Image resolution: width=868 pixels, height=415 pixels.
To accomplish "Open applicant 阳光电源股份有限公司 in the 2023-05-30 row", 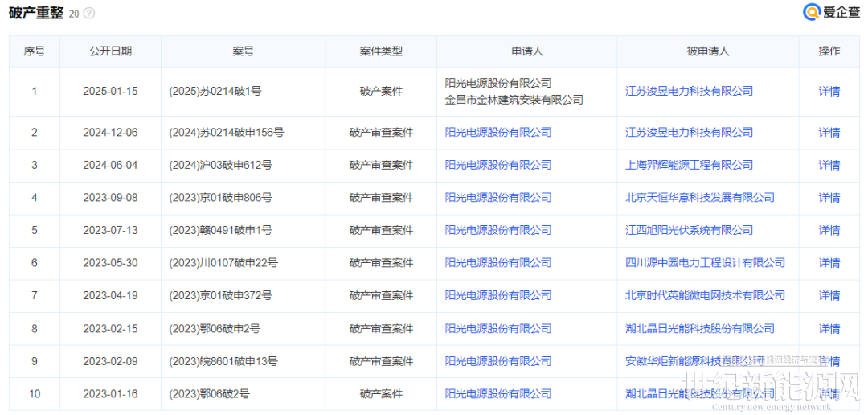I will coord(498,263).
